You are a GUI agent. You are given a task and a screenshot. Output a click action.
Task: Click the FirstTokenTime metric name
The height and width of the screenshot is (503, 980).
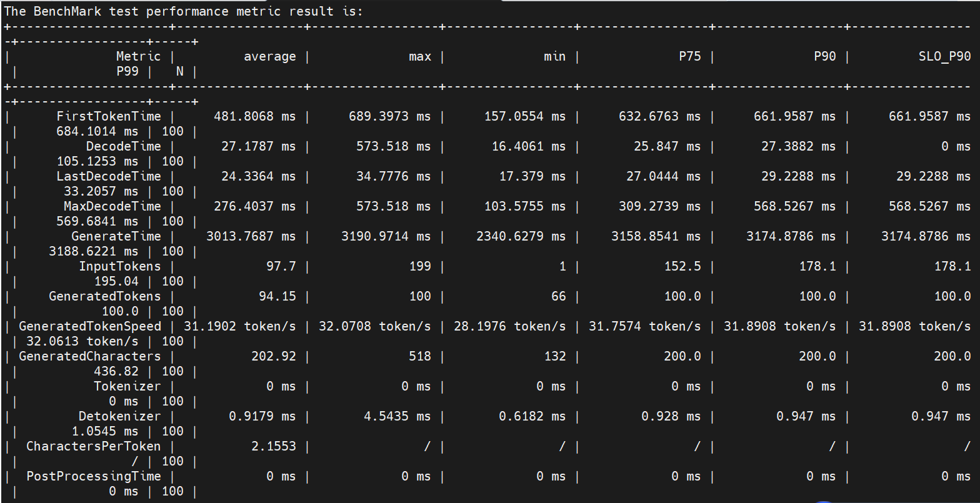109,116
